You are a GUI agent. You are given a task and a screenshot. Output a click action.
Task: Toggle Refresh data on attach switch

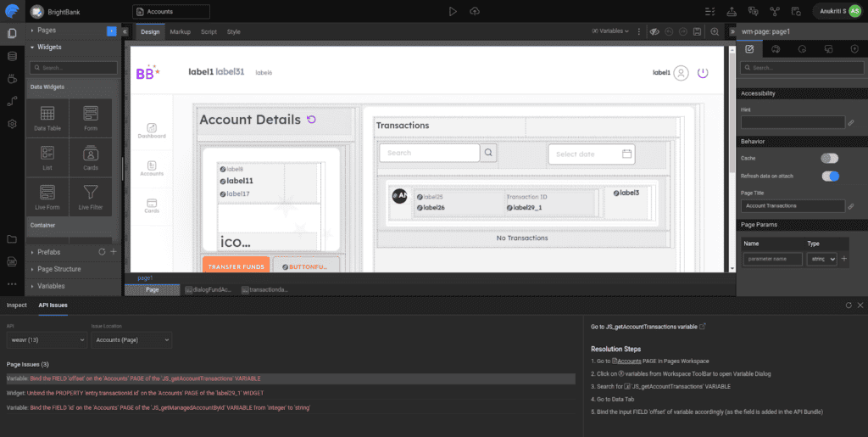(x=831, y=176)
